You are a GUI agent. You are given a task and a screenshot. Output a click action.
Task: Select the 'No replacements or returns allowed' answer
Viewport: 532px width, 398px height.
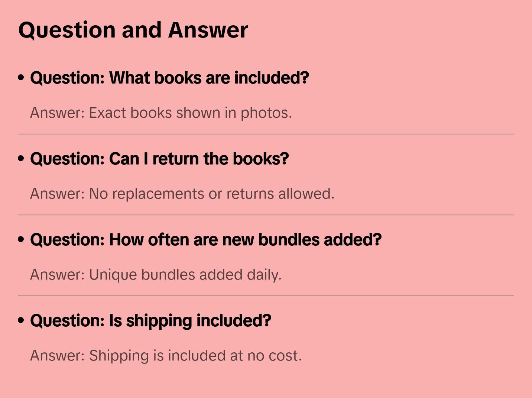(182, 194)
